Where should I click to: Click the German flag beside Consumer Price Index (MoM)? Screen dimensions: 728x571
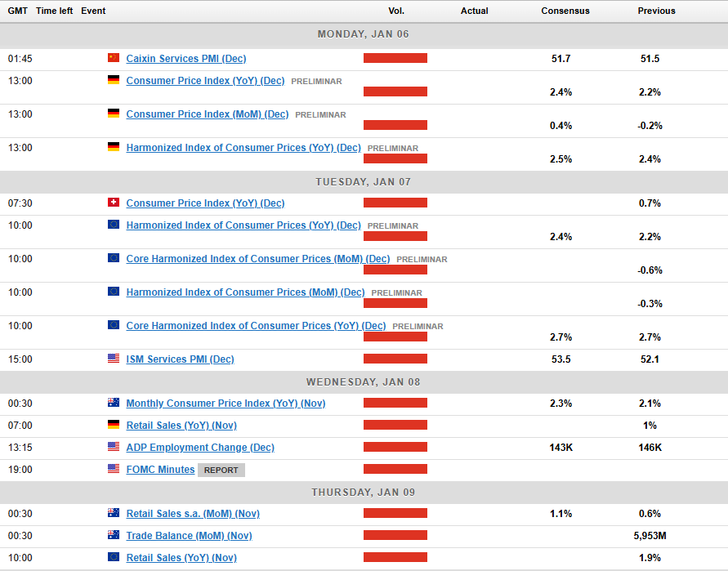114,114
